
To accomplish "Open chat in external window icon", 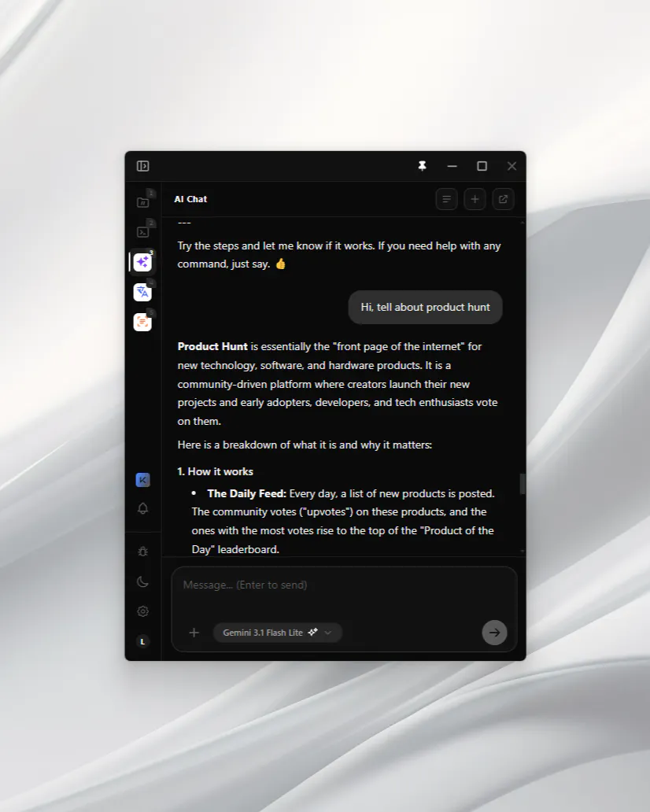I will 503,199.
